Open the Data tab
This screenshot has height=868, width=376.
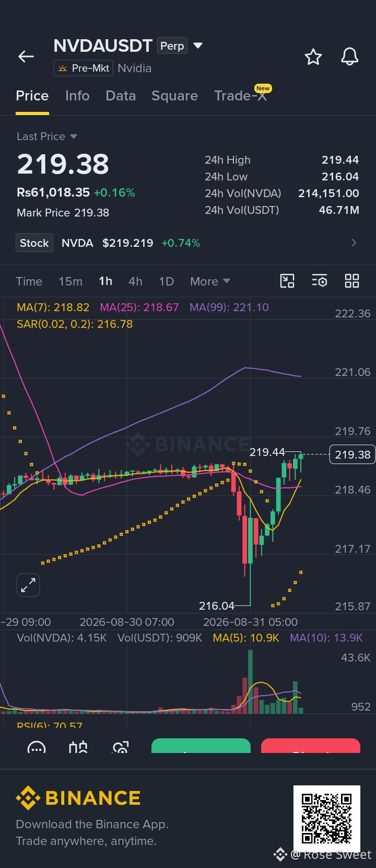pos(121,96)
